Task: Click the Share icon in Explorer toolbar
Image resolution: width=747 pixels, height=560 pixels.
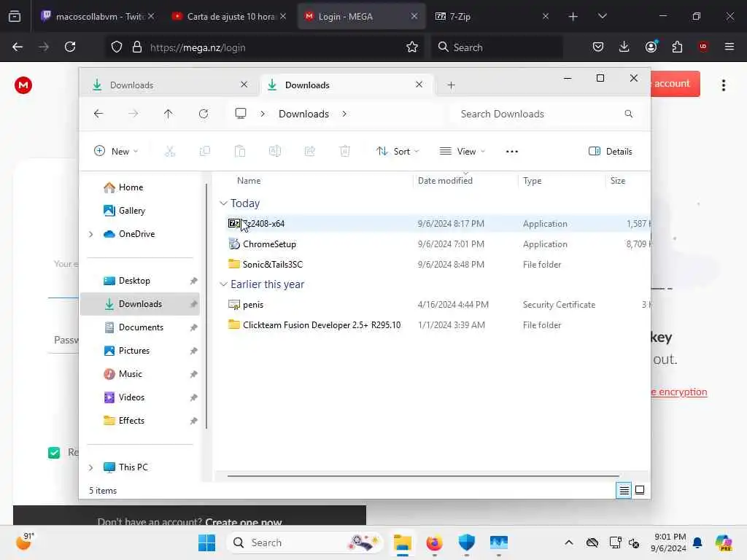Action: pos(309,152)
